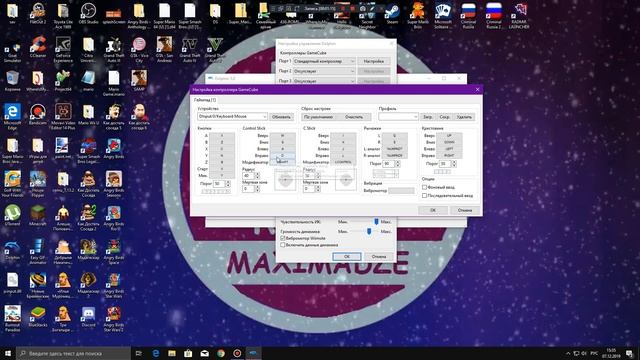Click the Сохр. profile button

click(444, 117)
